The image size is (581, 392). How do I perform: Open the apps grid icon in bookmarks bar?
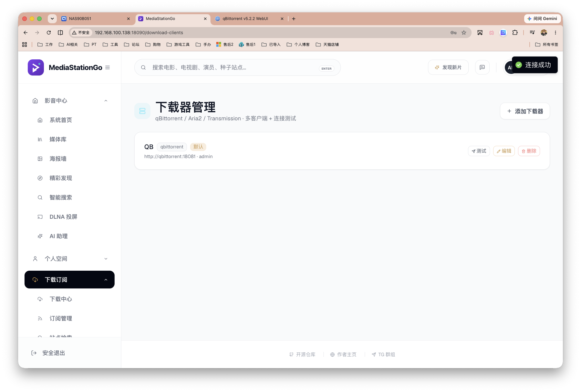[25, 45]
